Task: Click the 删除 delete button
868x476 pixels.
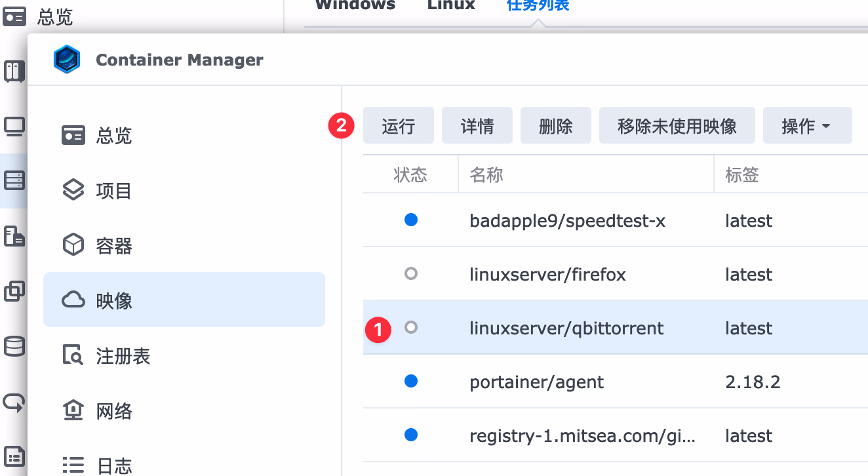Action: click(x=555, y=126)
